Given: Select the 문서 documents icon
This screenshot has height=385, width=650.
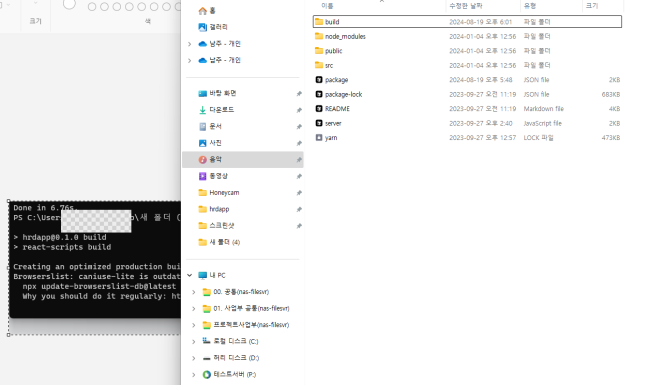Looking at the screenshot, I should (202, 126).
